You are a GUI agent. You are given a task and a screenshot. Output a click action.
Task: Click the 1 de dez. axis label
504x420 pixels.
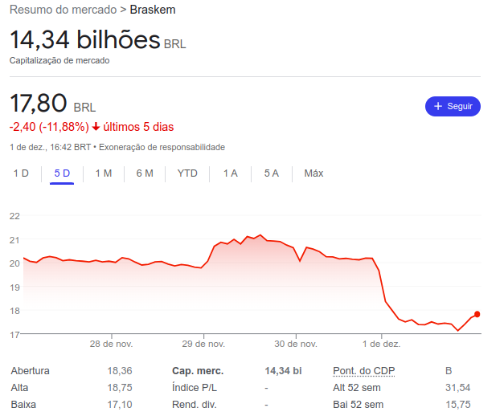(382, 344)
